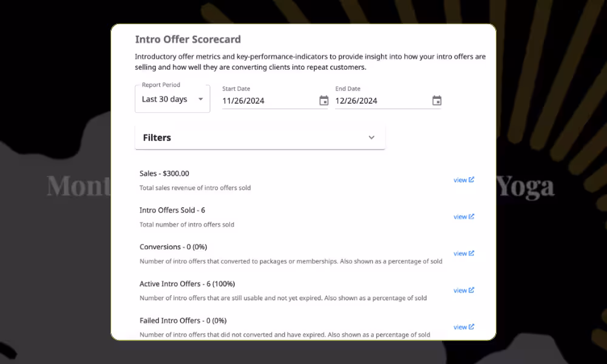This screenshot has height=364, width=607.
Task: Open 'view' link for Active Intro Offers
Action: click(x=460, y=291)
